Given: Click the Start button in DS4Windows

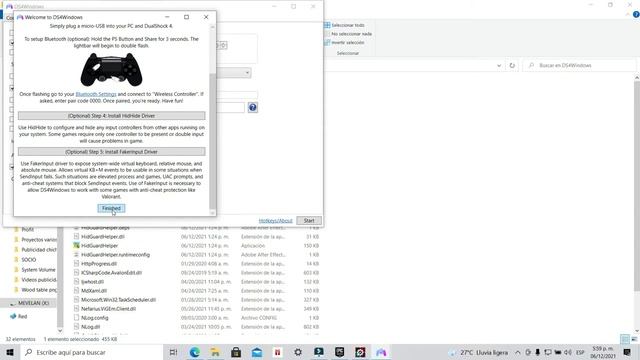Looking at the screenshot, I should click(x=309, y=220).
